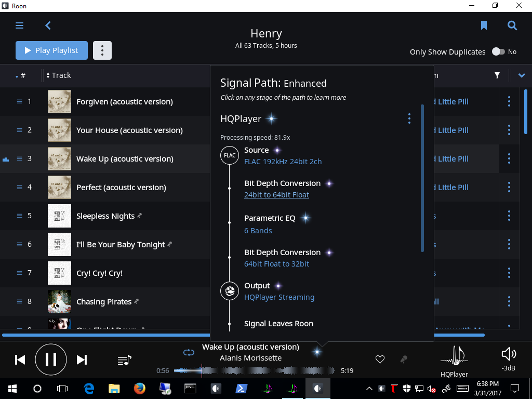Toggle the pick icon beside the heart
The width and height of the screenshot is (532, 399).
[x=403, y=360]
